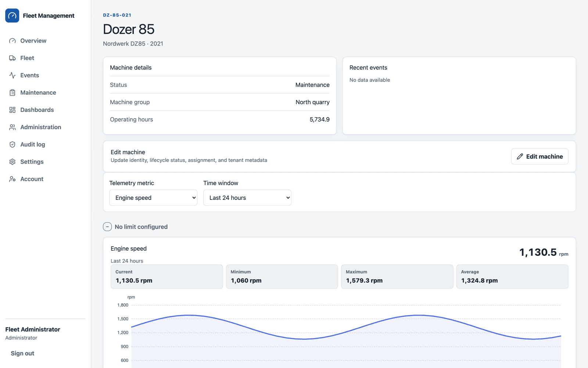The image size is (588, 368).
Task: Click the Fleet Administrator user name
Action: pyautogui.click(x=33, y=329)
